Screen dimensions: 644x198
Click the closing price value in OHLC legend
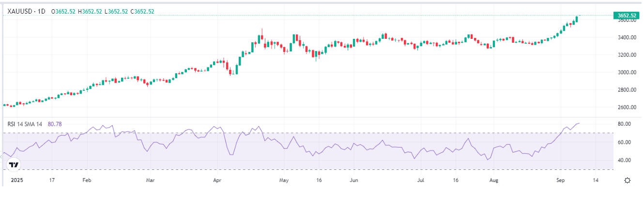(x=144, y=11)
